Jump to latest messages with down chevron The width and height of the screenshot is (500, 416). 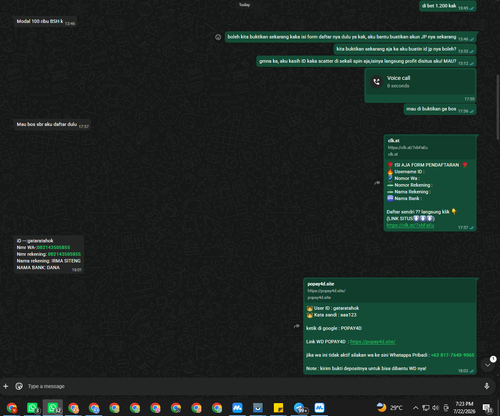[x=487, y=365]
